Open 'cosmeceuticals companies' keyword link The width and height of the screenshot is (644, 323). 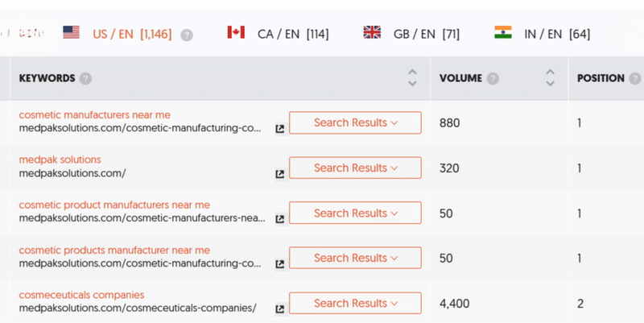pyautogui.click(x=81, y=295)
